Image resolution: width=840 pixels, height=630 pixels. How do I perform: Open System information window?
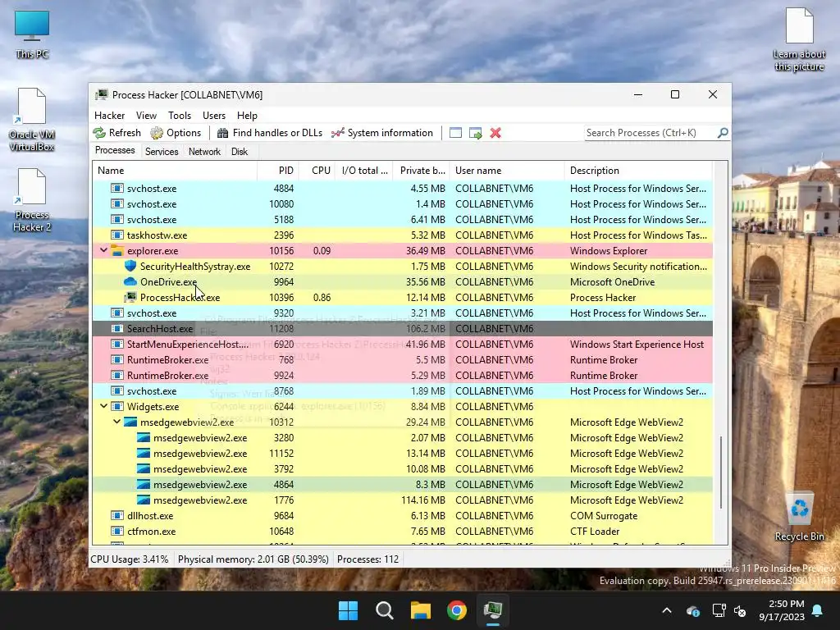pyautogui.click(x=382, y=133)
